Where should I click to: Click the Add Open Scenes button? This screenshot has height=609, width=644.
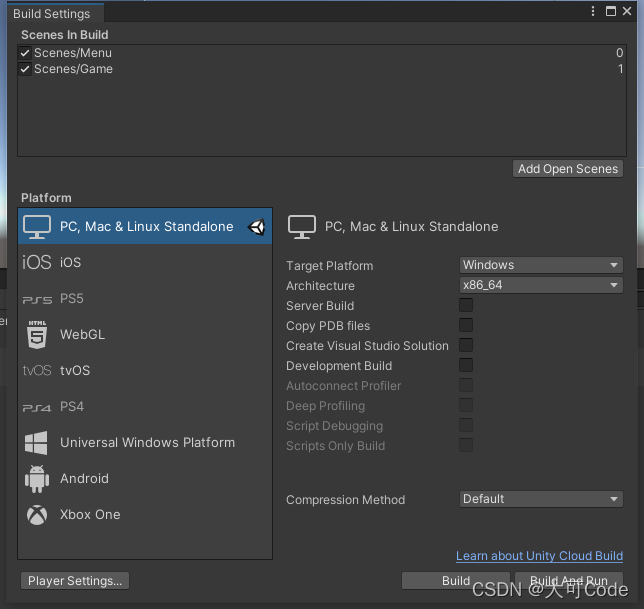pos(568,169)
